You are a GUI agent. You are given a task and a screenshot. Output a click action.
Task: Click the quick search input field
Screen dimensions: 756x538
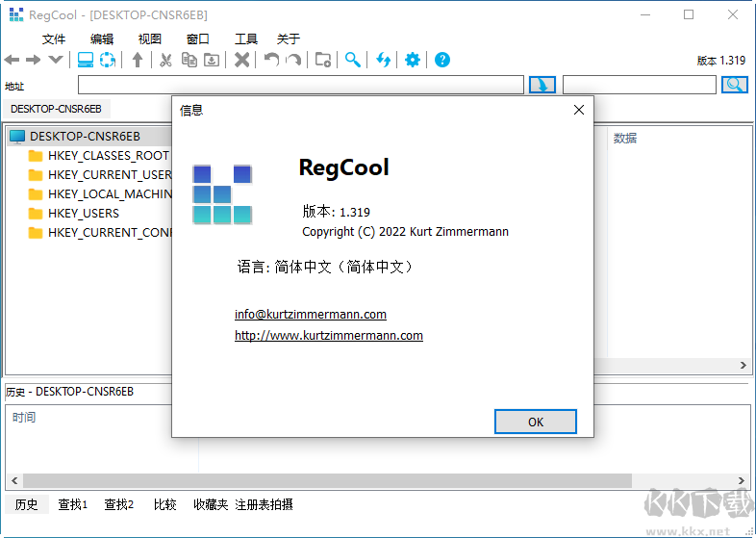(x=640, y=85)
